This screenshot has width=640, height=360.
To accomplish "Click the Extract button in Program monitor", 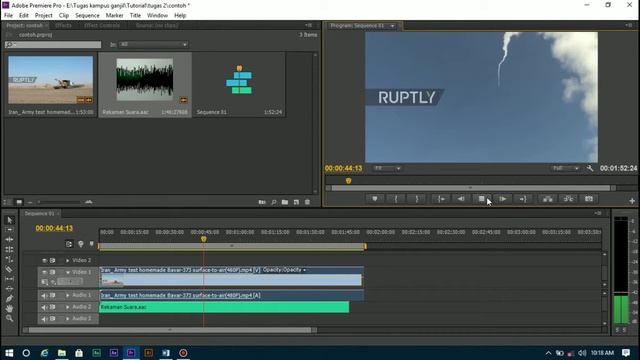I will pos(568,199).
